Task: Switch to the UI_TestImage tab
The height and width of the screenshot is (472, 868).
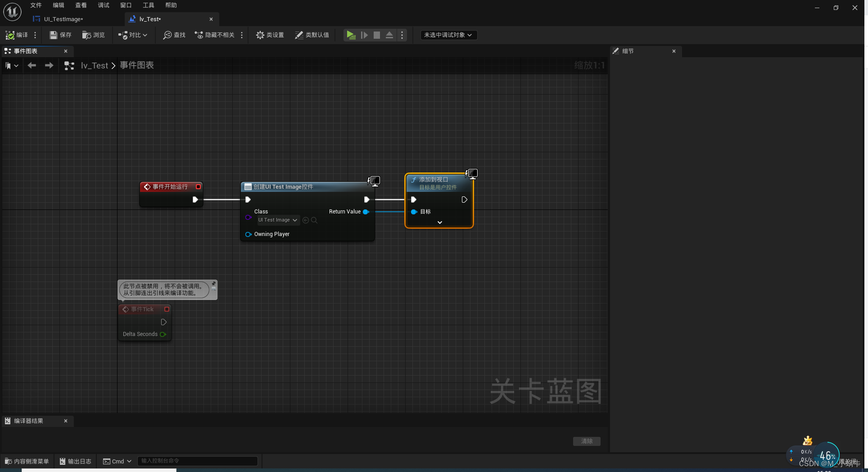Action: (x=63, y=19)
